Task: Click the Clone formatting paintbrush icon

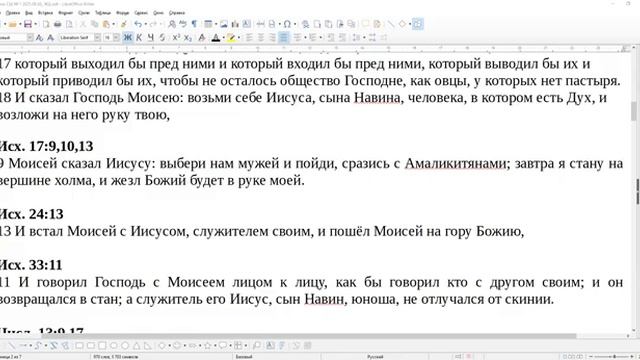Action: click(x=124, y=24)
